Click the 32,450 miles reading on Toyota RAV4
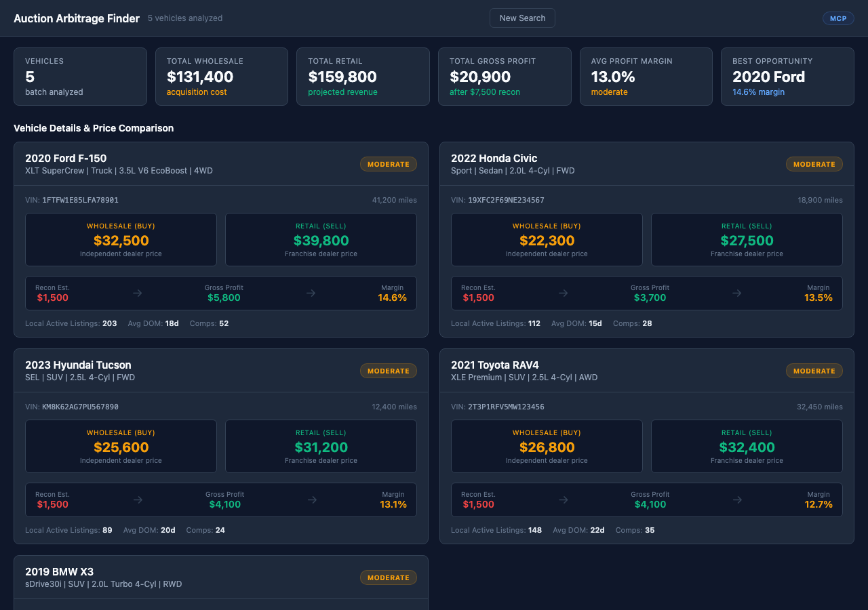Viewport: 868px width, 610px height. [x=820, y=407]
